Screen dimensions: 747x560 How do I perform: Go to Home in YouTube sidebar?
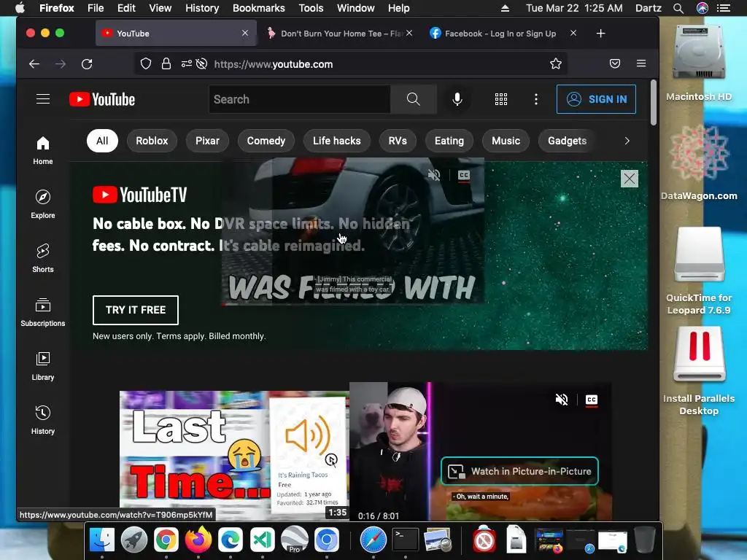click(x=43, y=150)
